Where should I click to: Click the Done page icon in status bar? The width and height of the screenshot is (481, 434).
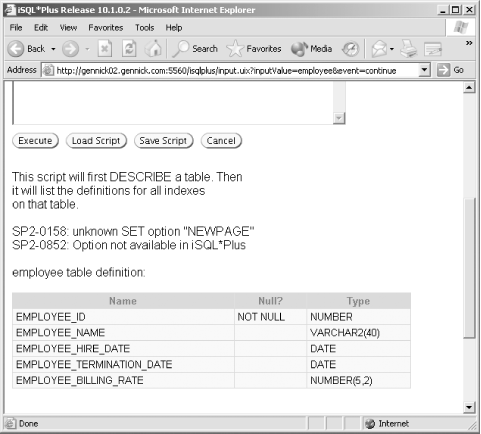coord(10,424)
